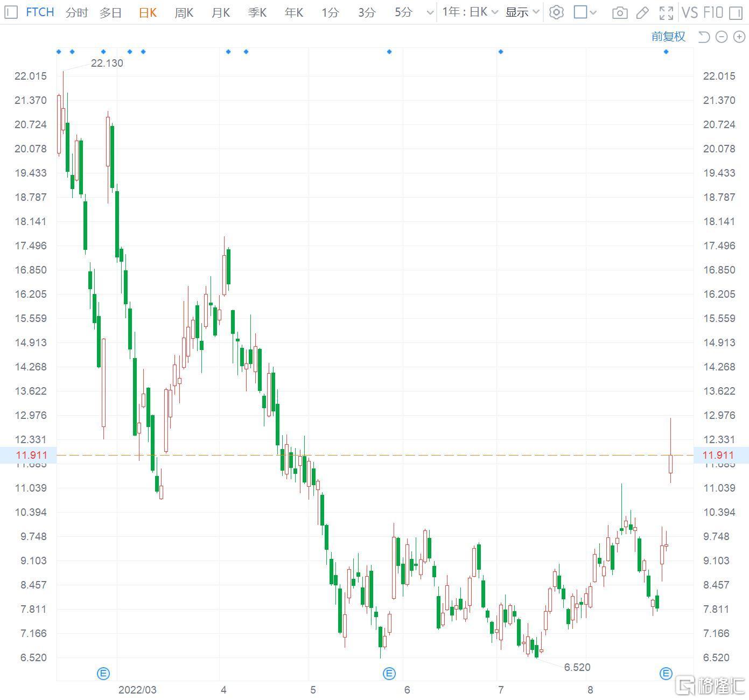Screen dimensions: 749x700
Task: Click the FTCH ticker symbol
Action: click(40, 12)
